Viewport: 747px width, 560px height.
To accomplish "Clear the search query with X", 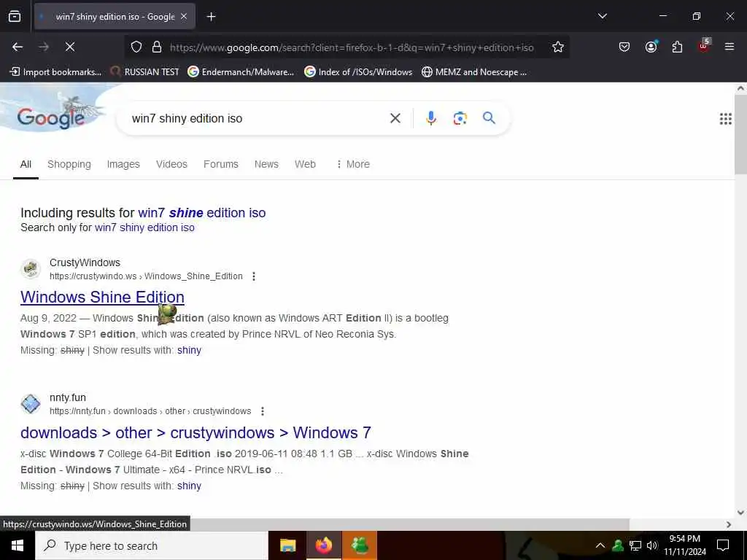I will pos(395,118).
